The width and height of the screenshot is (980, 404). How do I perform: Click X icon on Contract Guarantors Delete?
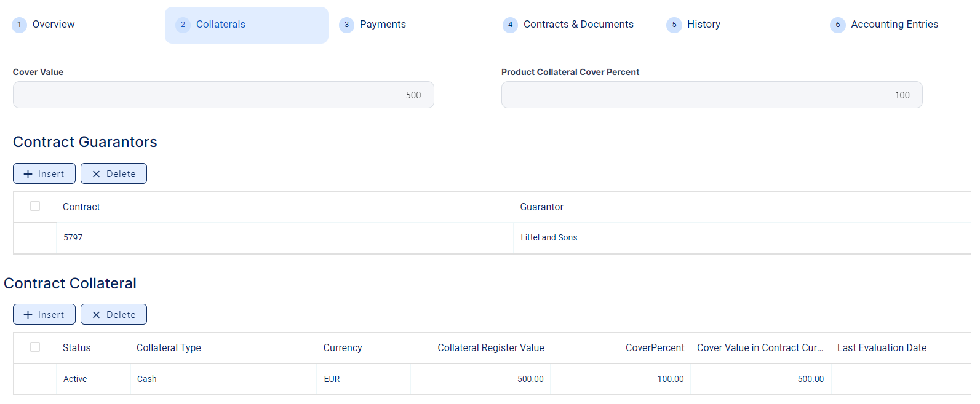96,174
